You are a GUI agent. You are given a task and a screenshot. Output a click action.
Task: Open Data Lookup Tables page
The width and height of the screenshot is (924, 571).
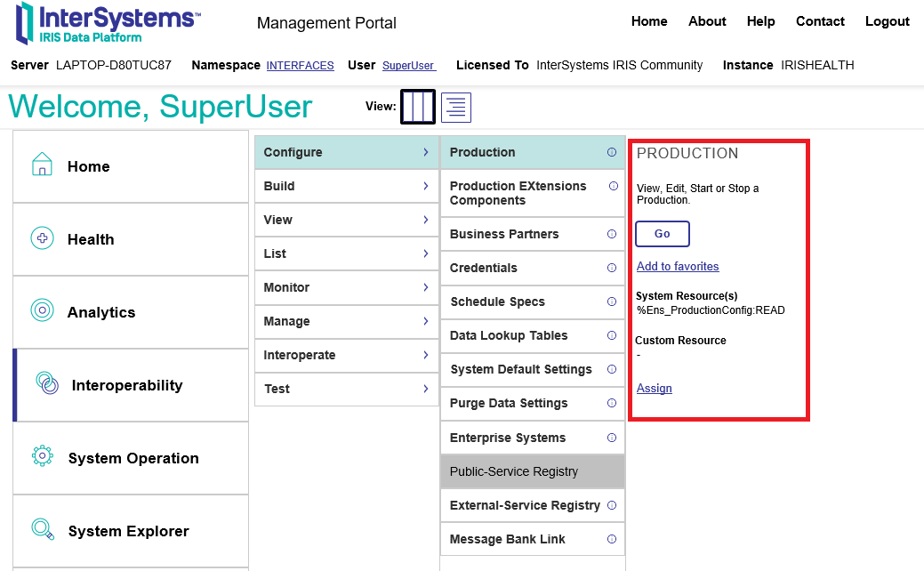point(533,335)
